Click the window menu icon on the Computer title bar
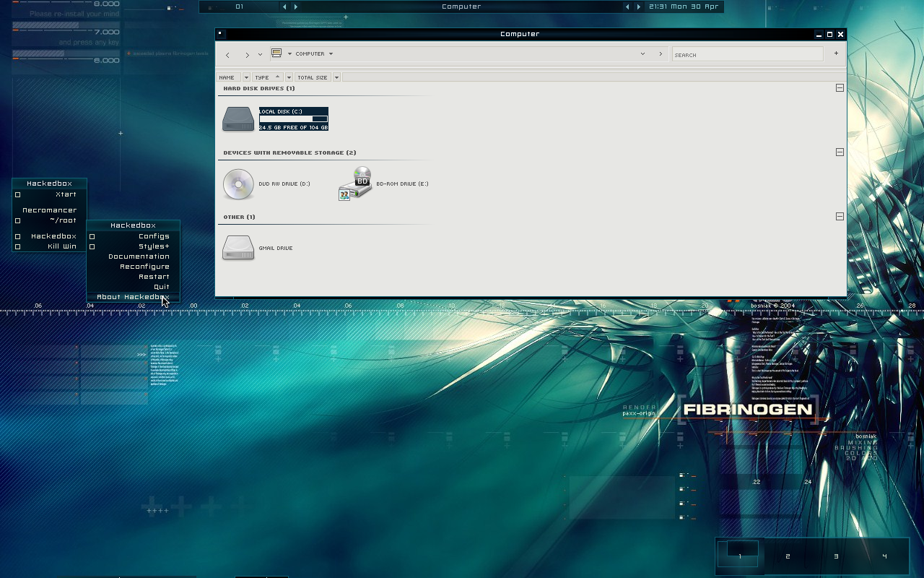The image size is (924, 578). (220, 34)
